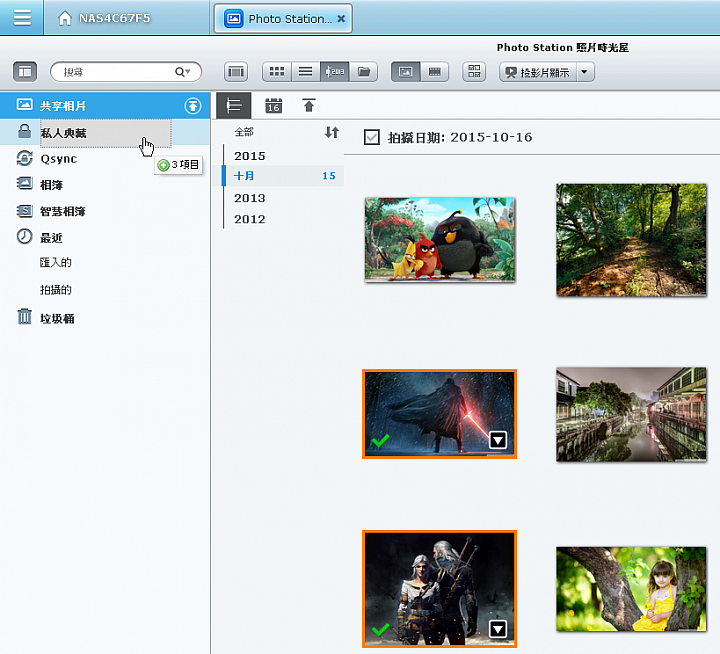Screen dimensions: 720x654
Task: Toggle the timeline sort order arrows
Action: pyautogui.click(x=332, y=132)
